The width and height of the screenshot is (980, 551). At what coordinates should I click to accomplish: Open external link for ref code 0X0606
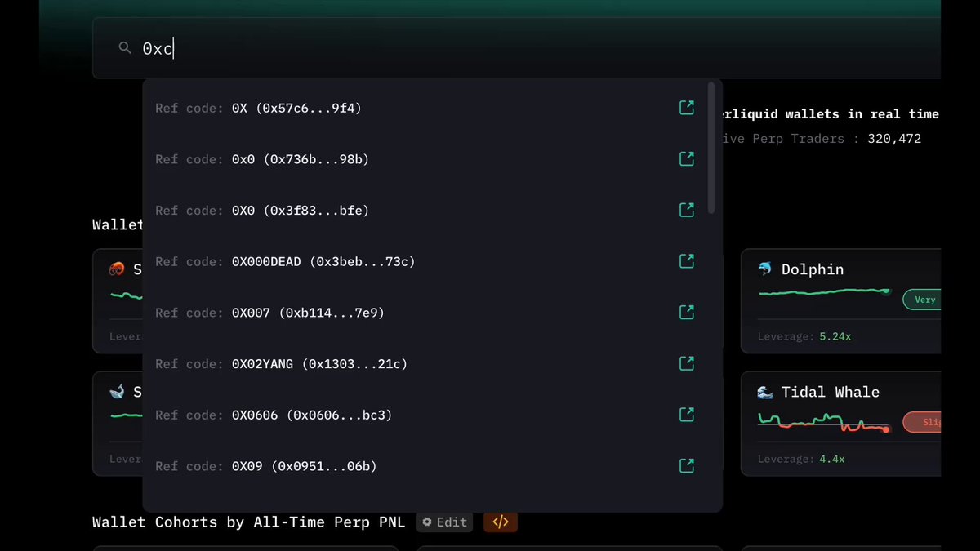pyautogui.click(x=687, y=415)
